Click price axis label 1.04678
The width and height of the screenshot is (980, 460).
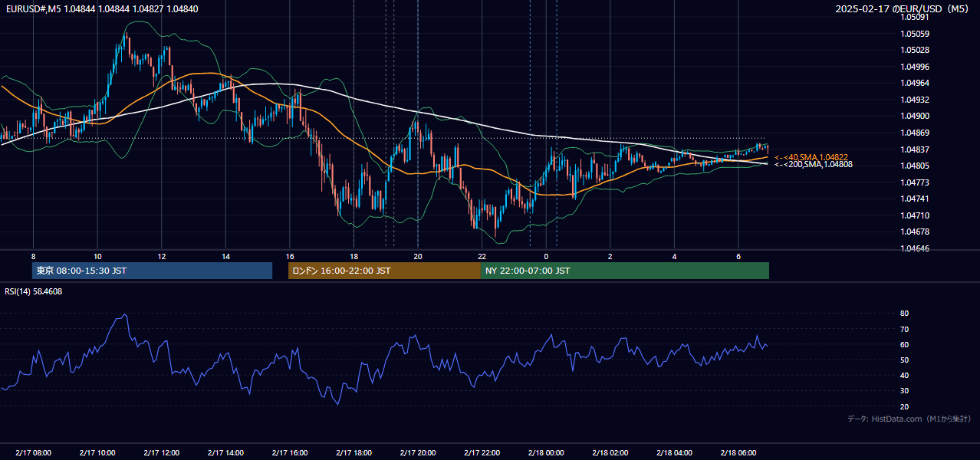click(x=915, y=232)
